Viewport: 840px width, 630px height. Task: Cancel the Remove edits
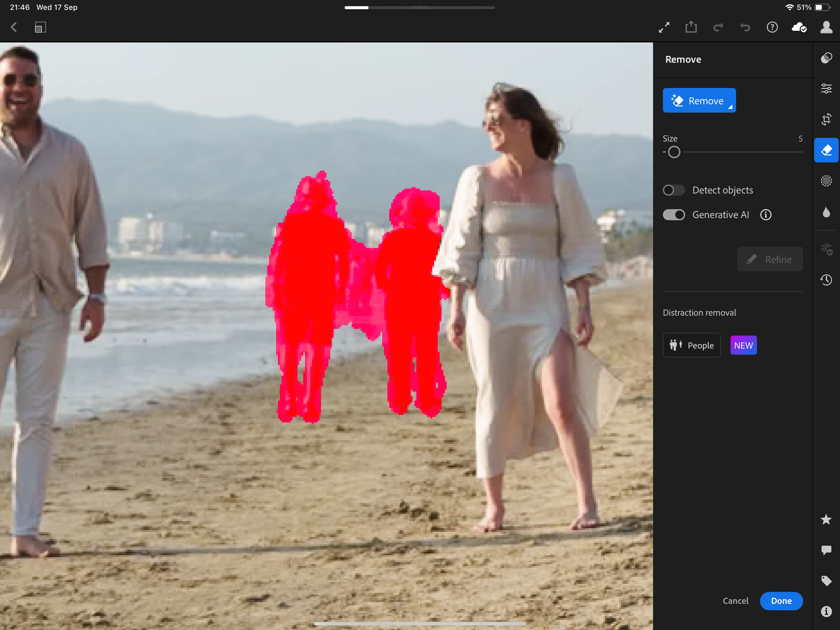tap(735, 601)
